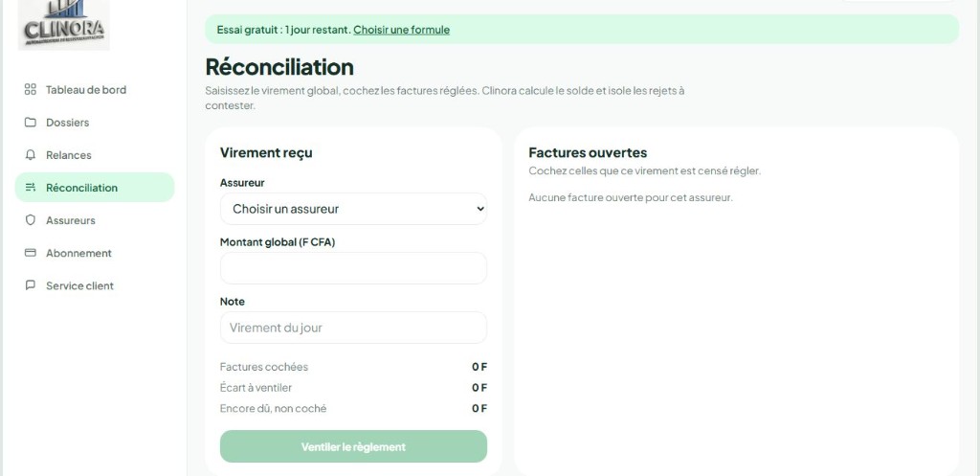Follow the Choisir une formule link

click(x=401, y=30)
